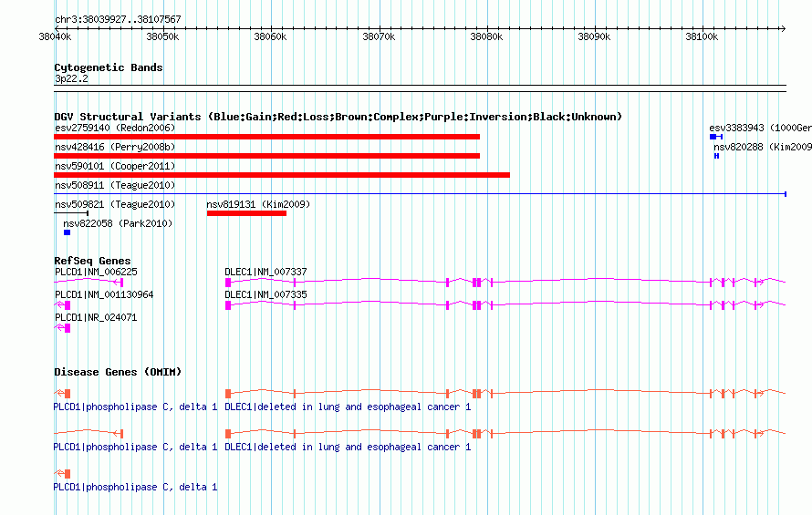Open the nsv822058 (Park2010) label
The height and width of the screenshot is (515, 812).
(x=118, y=223)
